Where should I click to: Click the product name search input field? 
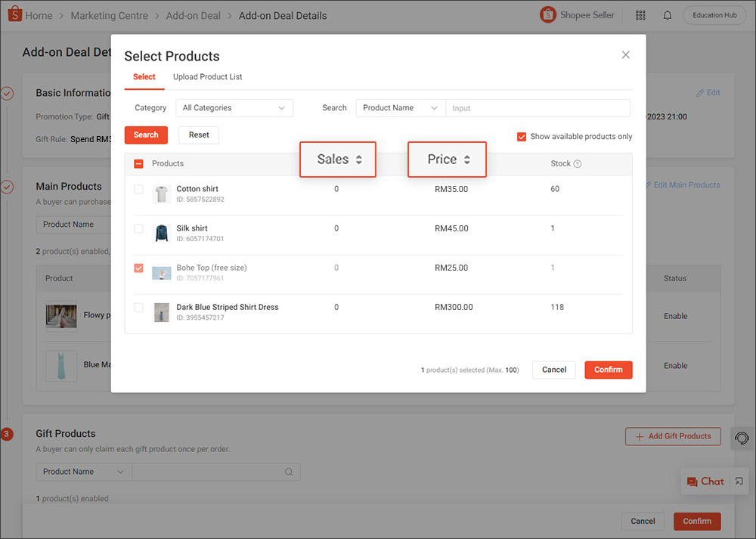pyautogui.click(x=538, y=107)
